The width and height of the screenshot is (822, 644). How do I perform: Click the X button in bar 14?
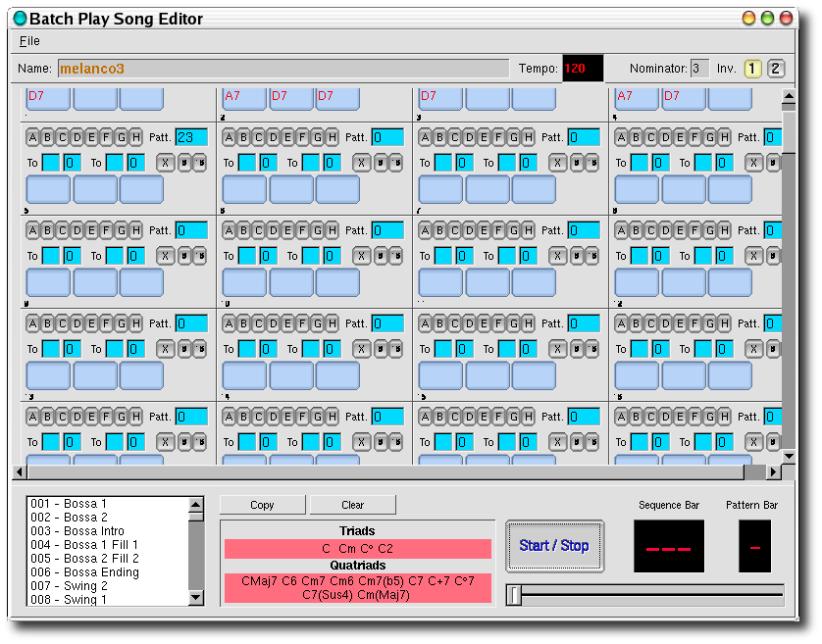pos(361,349)
